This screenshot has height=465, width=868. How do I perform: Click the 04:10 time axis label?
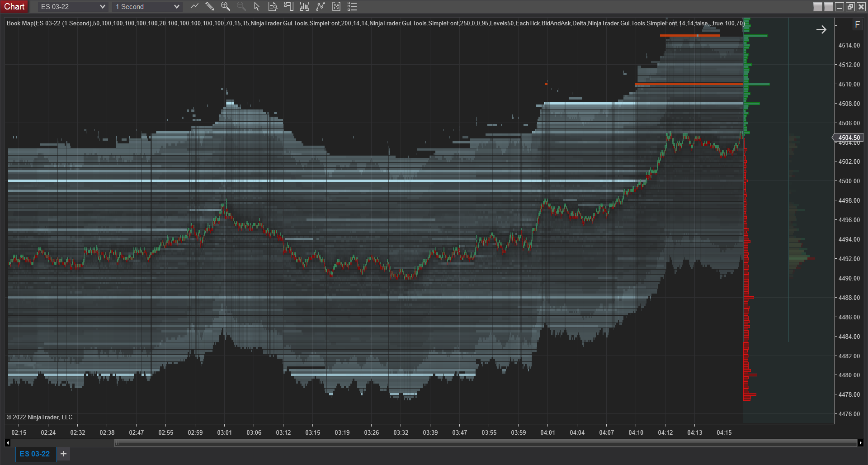636,432
